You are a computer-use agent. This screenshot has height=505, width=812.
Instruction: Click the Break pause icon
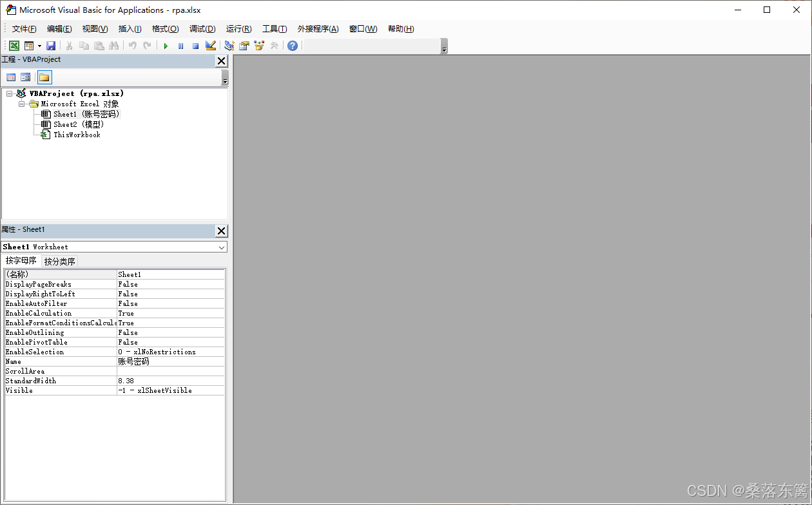[180, 46]
